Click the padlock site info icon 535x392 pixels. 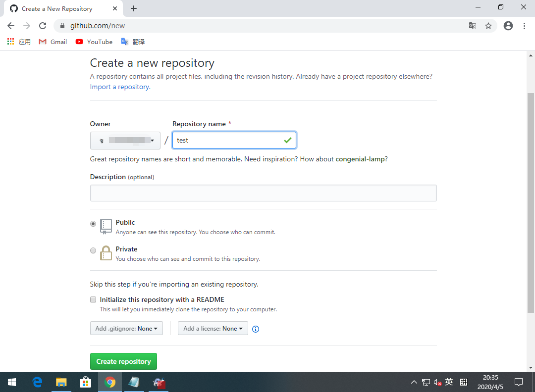pos(62,26)
